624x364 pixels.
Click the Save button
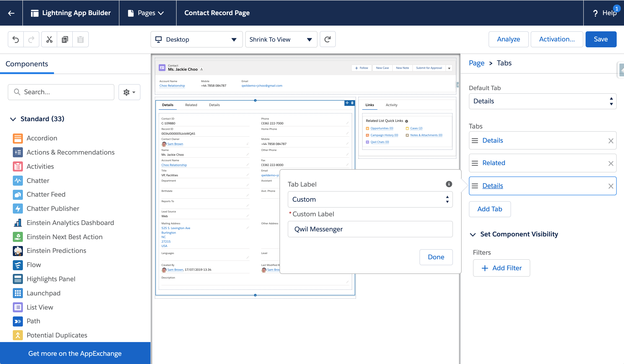pyautogui.click(x=601, y=39)
